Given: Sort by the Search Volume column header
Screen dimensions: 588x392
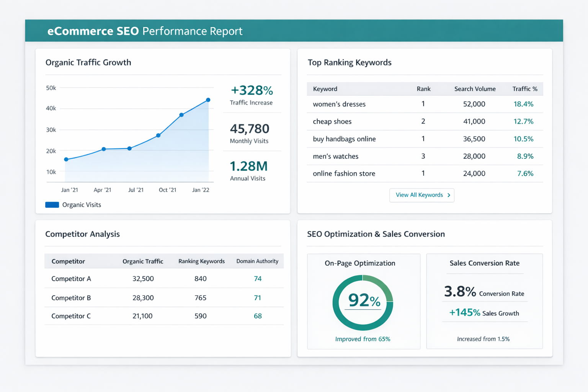Looking at the screenshot, I should (475, 89).
